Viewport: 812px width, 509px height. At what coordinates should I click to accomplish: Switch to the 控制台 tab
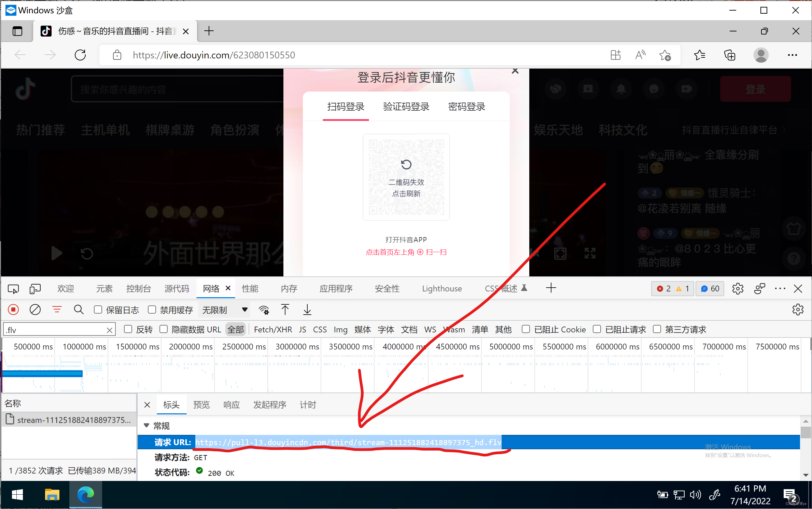[138, 289]
